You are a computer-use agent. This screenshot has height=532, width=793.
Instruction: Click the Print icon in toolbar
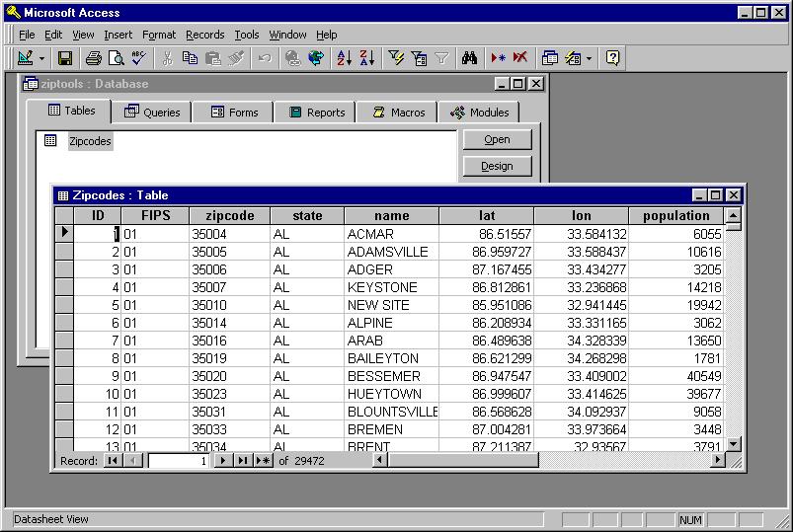93,58
